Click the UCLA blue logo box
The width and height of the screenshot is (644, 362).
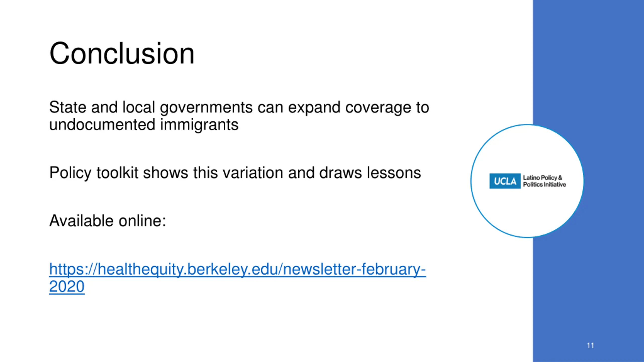(505, 181)
